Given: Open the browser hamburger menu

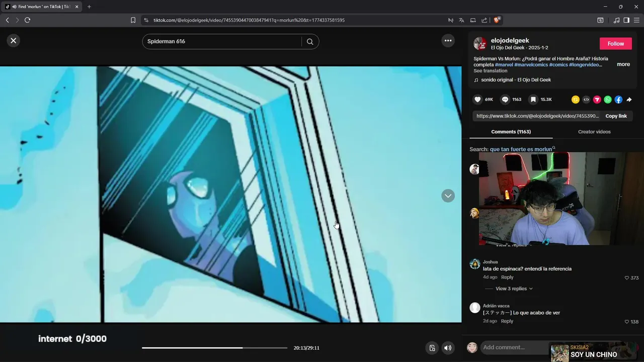Looking at the screenshot, I should point(636,20).
